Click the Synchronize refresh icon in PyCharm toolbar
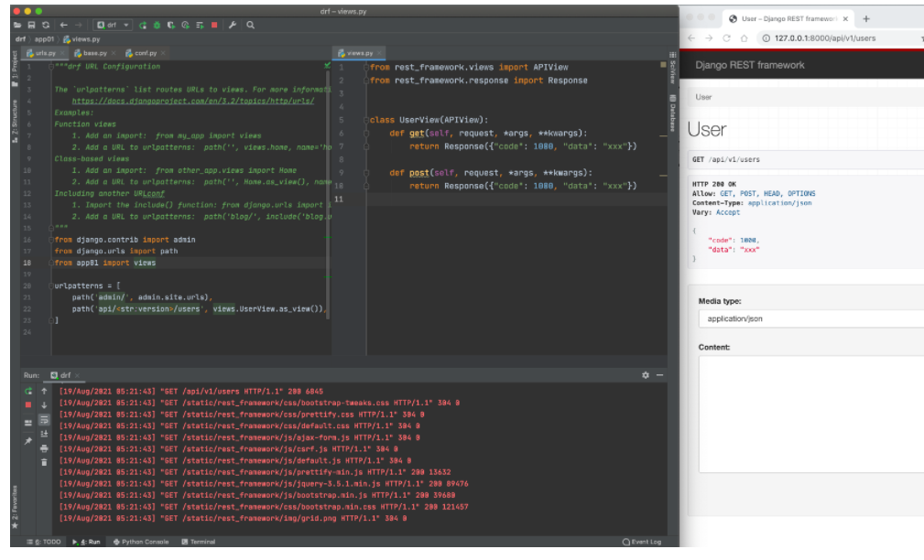Screen dimensions: 924x560 pyautogui.click(x=46, y=26)
